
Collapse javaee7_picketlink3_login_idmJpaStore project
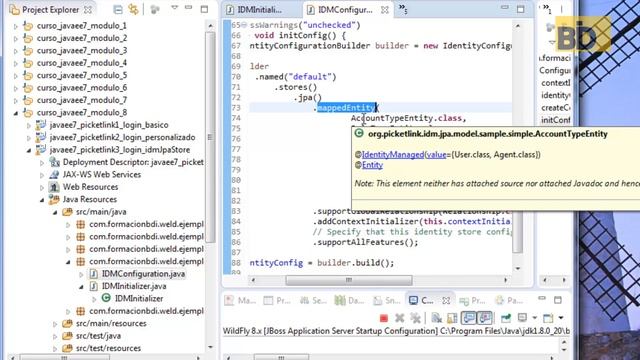(x=29, y=150)
